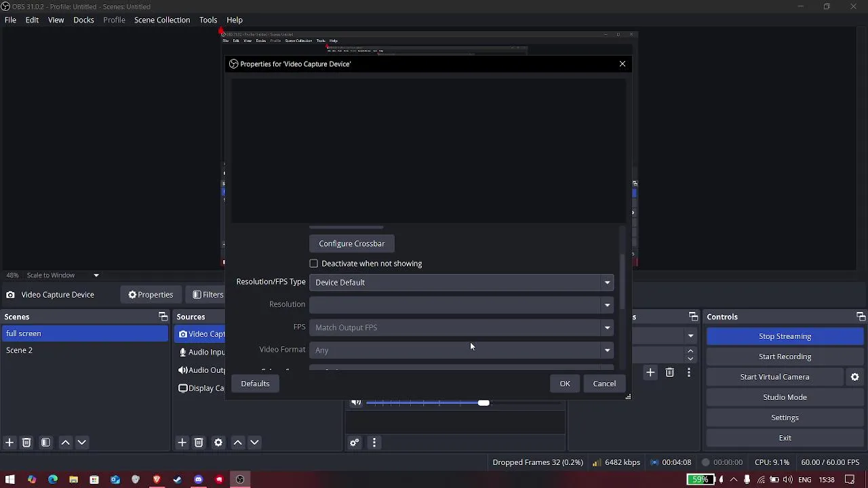
Task: Open the Resolution dropdown
Action: pos(461,304)
